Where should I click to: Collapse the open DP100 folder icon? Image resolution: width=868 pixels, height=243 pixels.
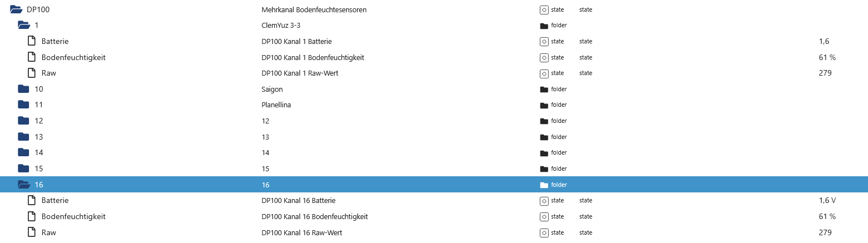[x=16, y=9]
